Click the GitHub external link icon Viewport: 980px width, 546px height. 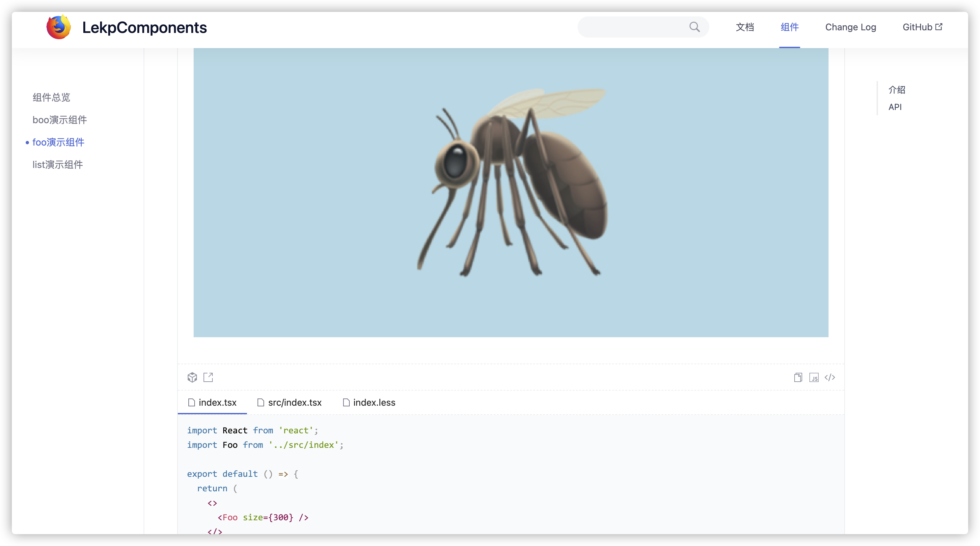939,27
